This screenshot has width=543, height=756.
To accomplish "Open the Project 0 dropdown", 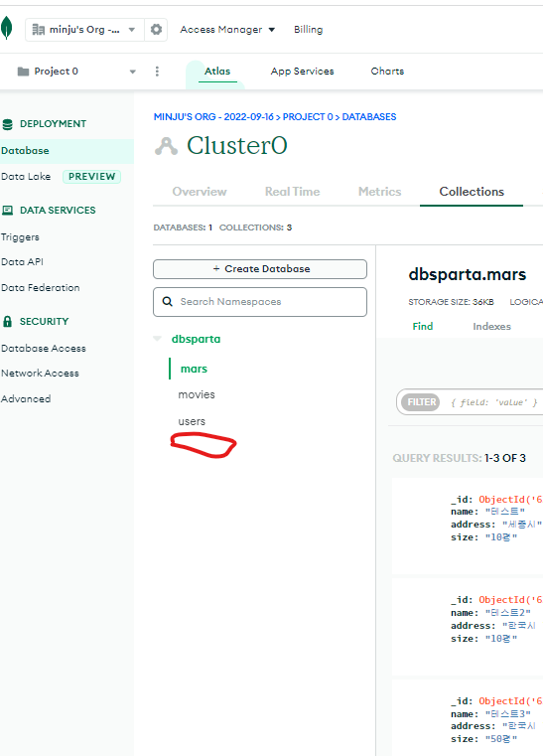I will [x=76, y=72].
